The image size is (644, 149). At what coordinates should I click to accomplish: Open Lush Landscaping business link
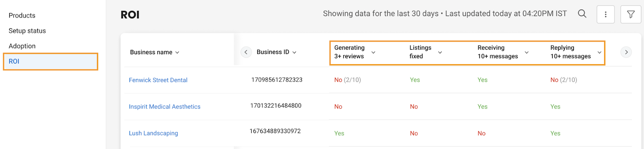pyautogui.click(x=153, y=133)
